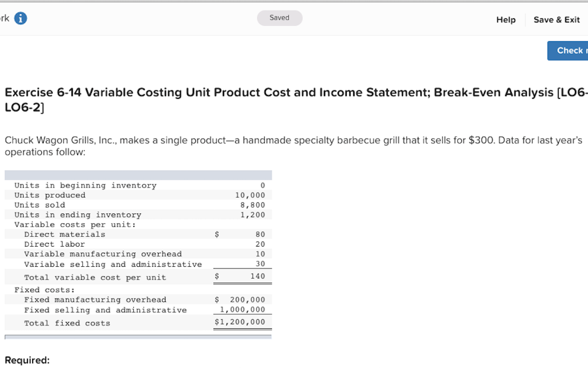Click the Units in beginning inventory row
Viewport: 588px width, 368px height.
click(84, 185)
